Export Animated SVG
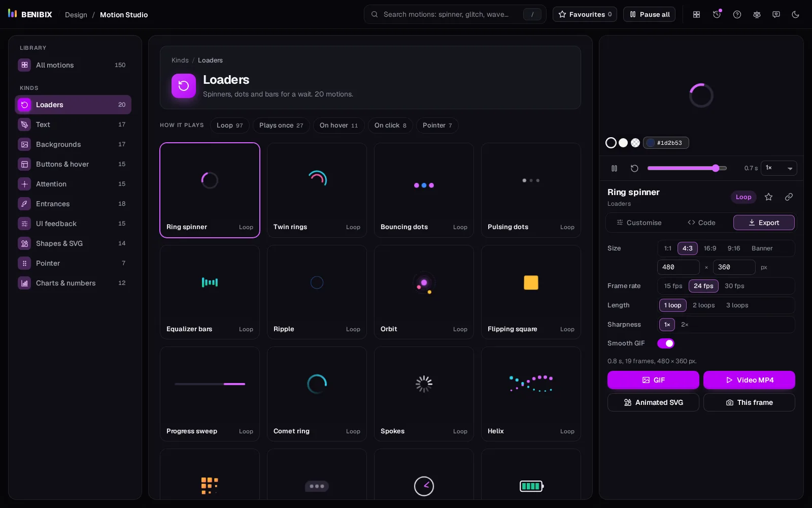Image resolution: width=812 pixels, height=508 pixels. coord(653,402)
